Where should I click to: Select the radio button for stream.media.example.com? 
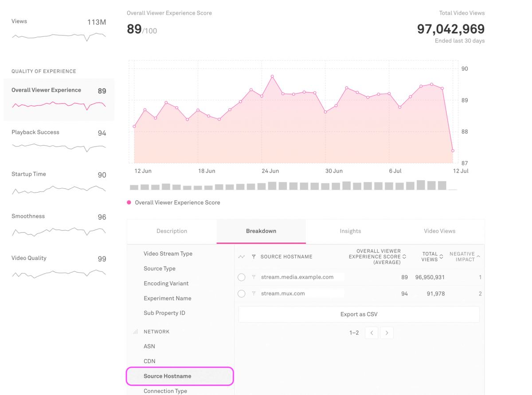241,277
